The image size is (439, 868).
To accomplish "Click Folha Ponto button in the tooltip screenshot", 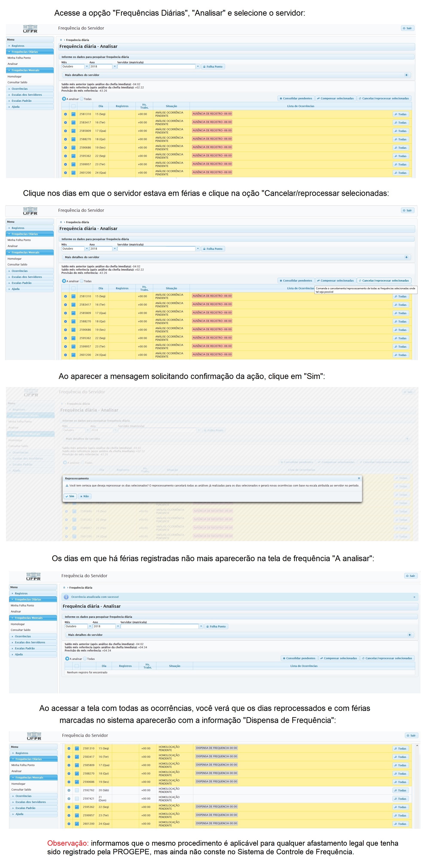I will click(x=213, y=249).
